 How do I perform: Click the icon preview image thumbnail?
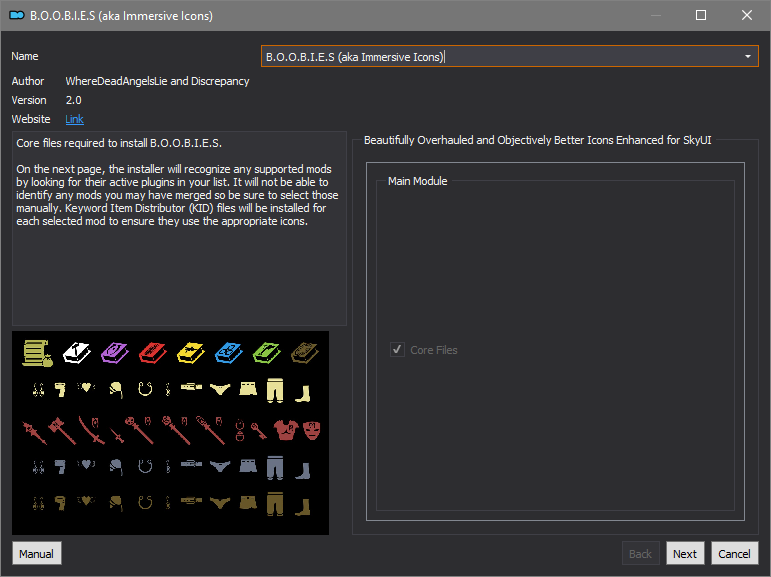click(x=171, y=432)
